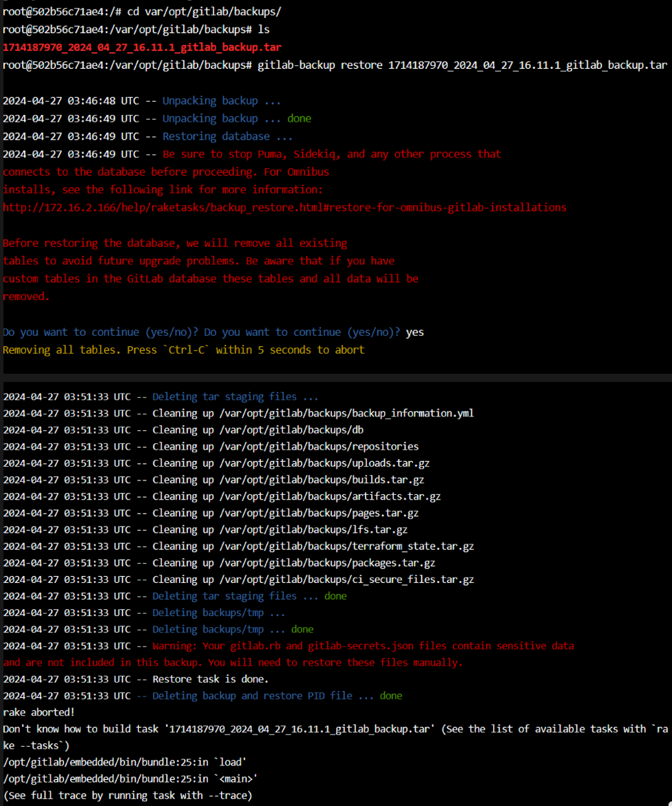Click first 'Deleting tar staging files ...' line

[x=160, y=397]
